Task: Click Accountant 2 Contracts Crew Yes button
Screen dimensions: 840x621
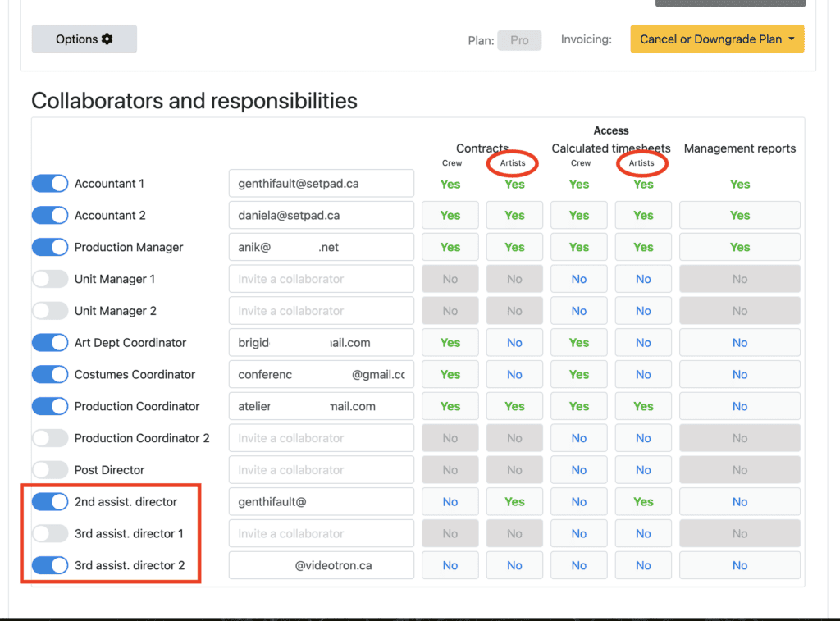Action: [x=450, y=216]
